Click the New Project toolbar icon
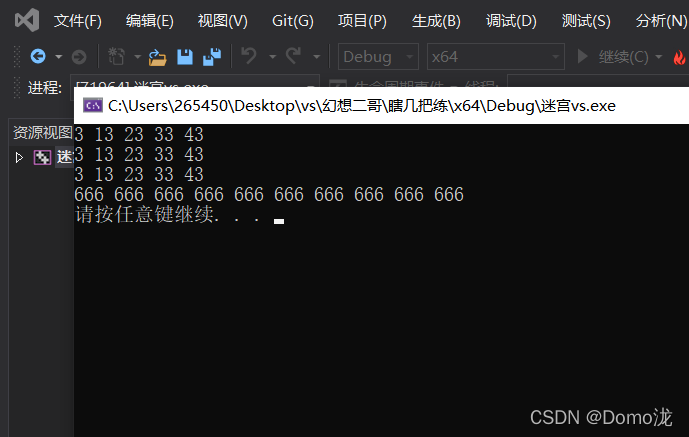 [x=116, y=56]
